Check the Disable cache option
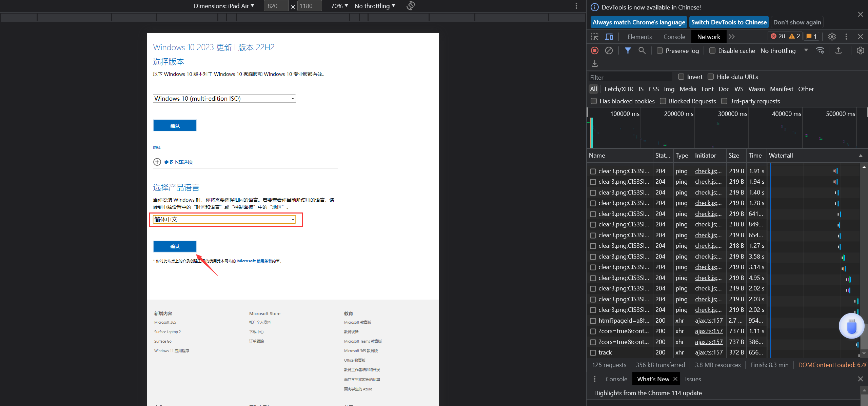868x406 pixels. (x=712, y=50)
